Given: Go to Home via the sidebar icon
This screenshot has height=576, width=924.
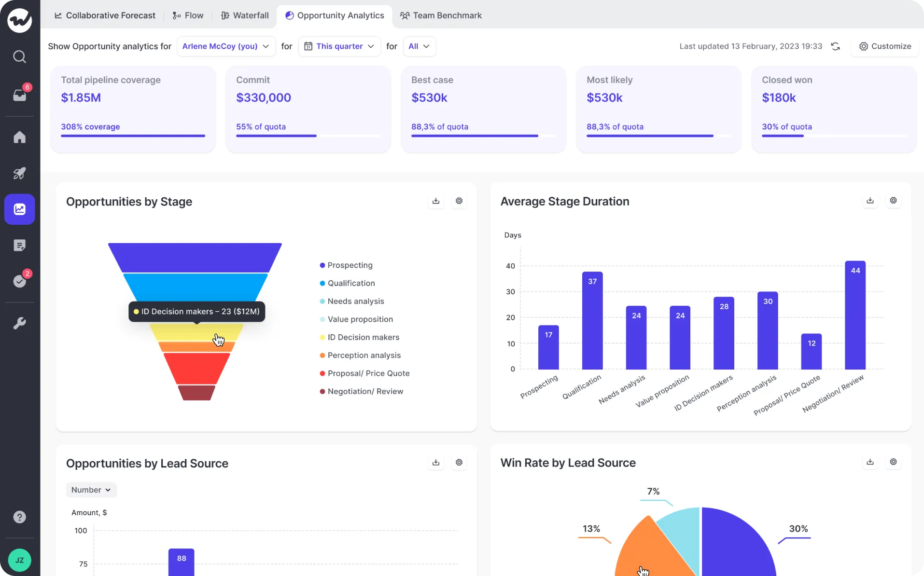Looking at the screenshot, I should (20, 137).
